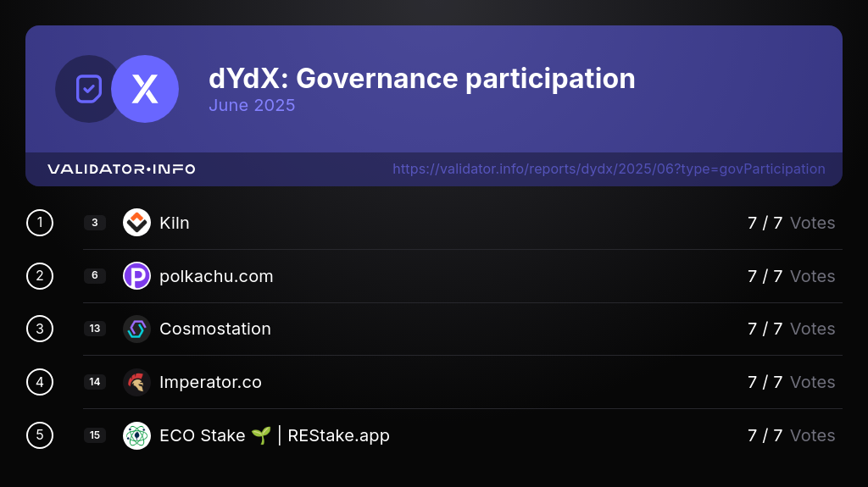
Task: Click the VALIDATOR•INFO brand logo
Action: tap(121, 169)
